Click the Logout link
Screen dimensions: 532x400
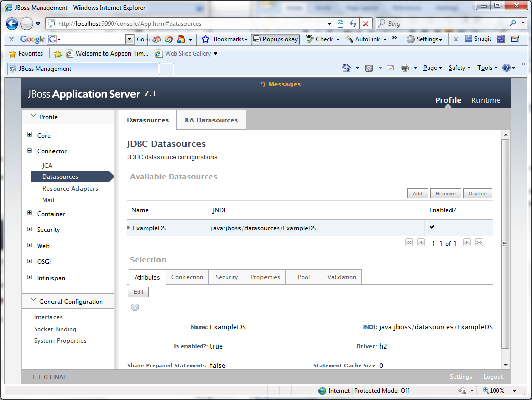pos(493,377)
